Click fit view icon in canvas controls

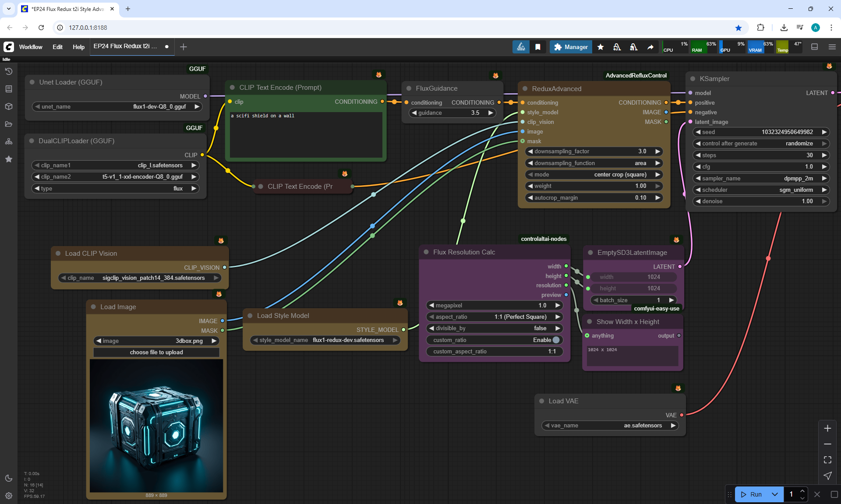[x=827, y=460]
